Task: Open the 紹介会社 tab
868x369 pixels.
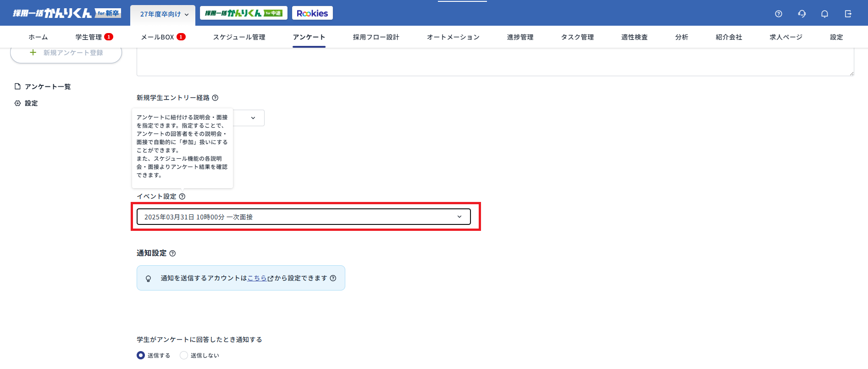Action: pos(729,37)
